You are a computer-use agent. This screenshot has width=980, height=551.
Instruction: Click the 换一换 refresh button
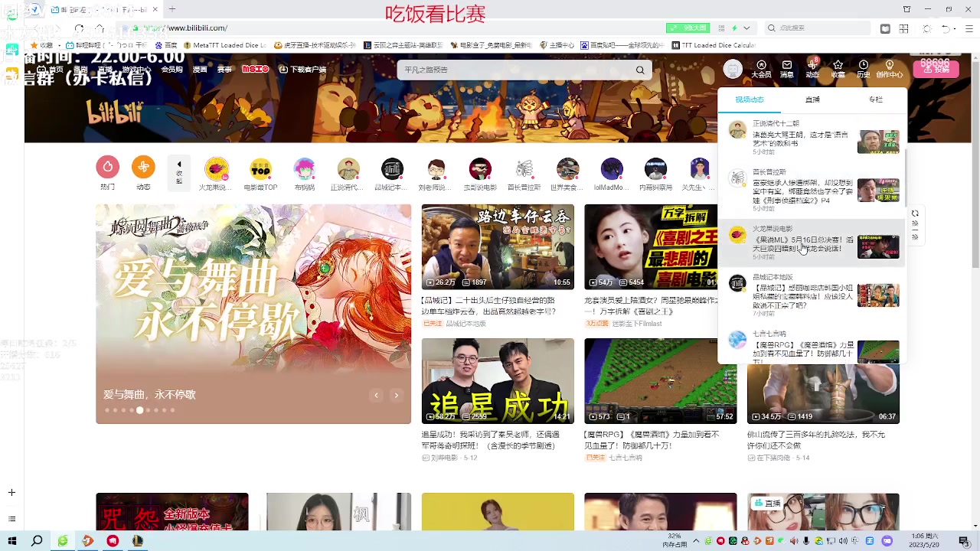tap(915, 227)
